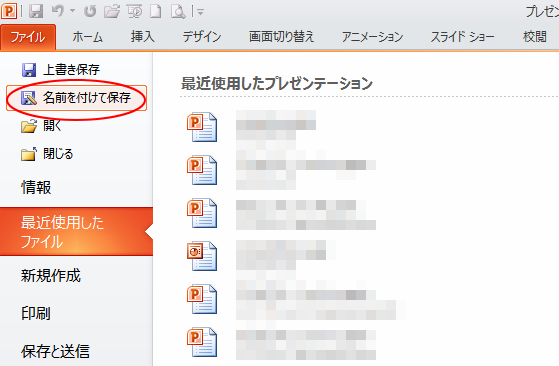
Task: Open the Undo history dropdown arrow
Action: (73, 11)
